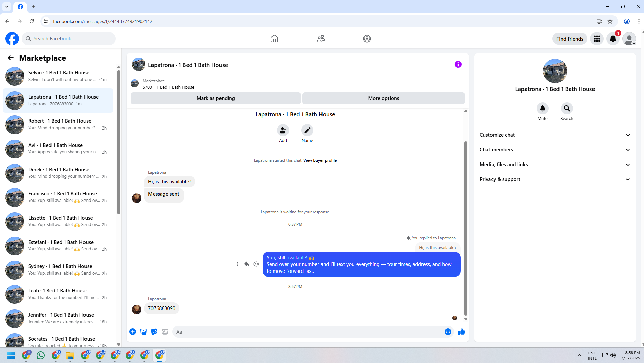
Task: Open Robert conversation
Action: tap(58, 125)
